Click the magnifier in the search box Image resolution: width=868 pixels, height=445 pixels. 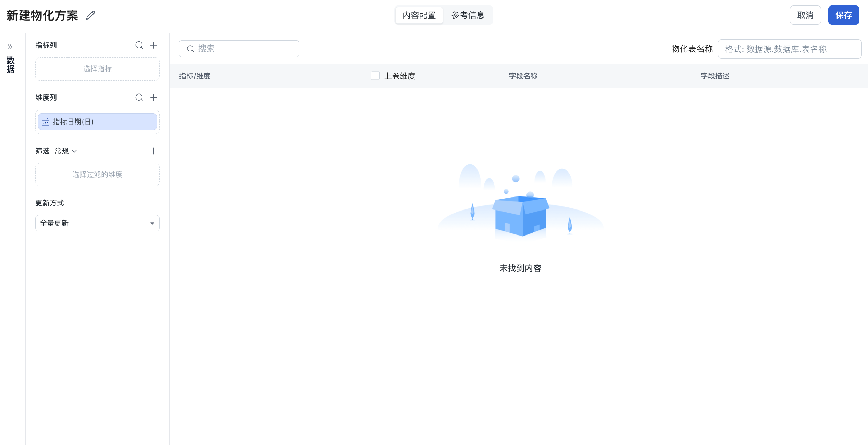[190, 49]
